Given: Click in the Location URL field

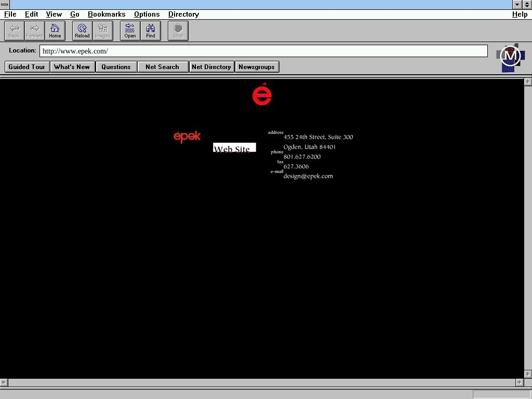Looking at the screenshot, I should (263, 51).
